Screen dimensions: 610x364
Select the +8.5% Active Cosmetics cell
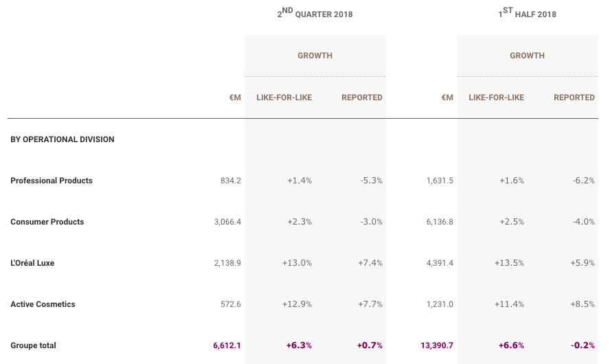coord(583,304)
